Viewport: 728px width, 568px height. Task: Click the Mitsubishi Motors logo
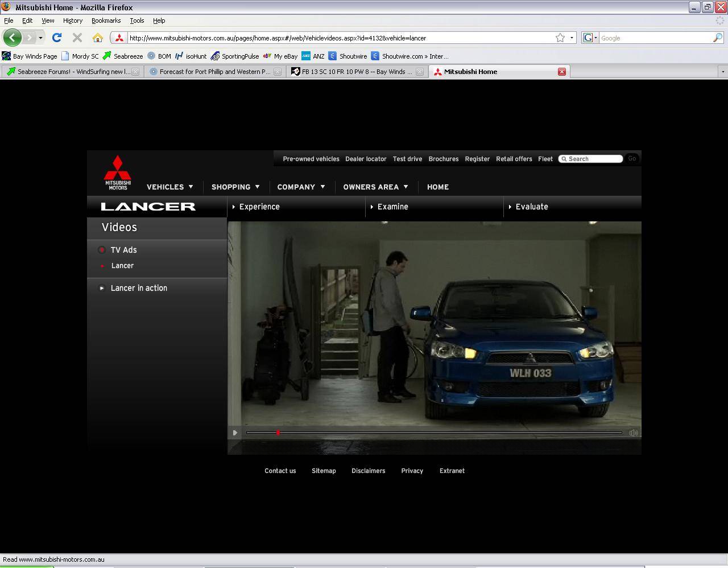click(x=118, y=172)
